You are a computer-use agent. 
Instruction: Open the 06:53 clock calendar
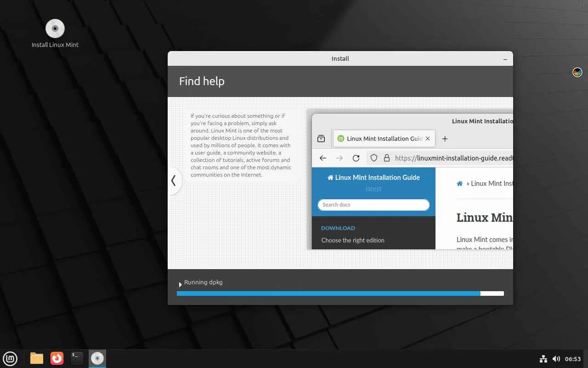tap(573, 359)
